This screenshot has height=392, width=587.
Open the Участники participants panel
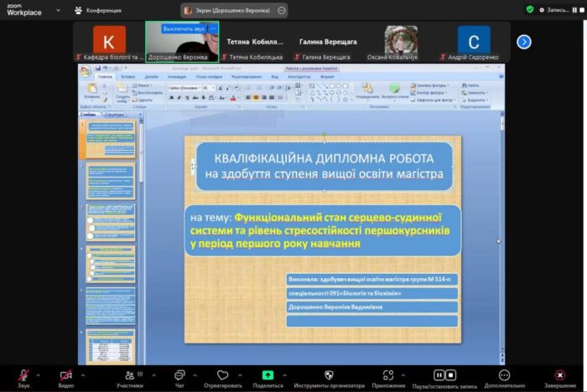128,374
